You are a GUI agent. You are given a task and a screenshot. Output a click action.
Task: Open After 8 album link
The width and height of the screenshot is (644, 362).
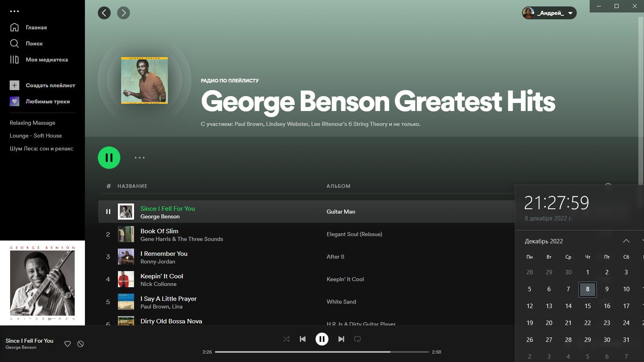[x=335, y=257]
